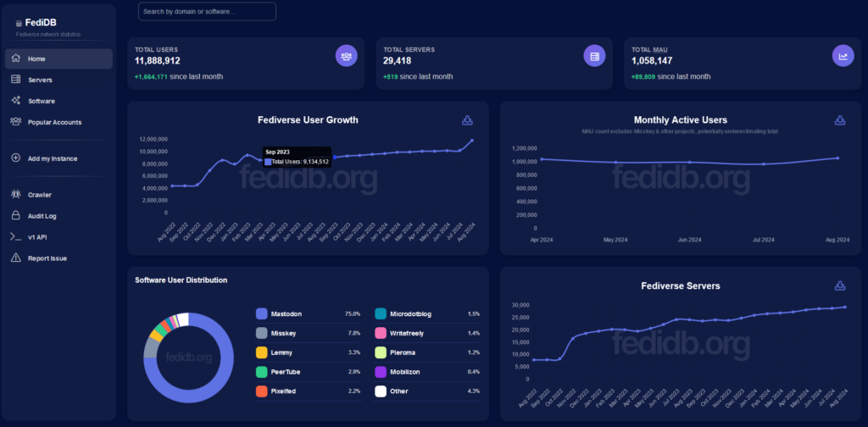Click the Total Users 9,134,512 tooltip

click(x=297, y=157)
